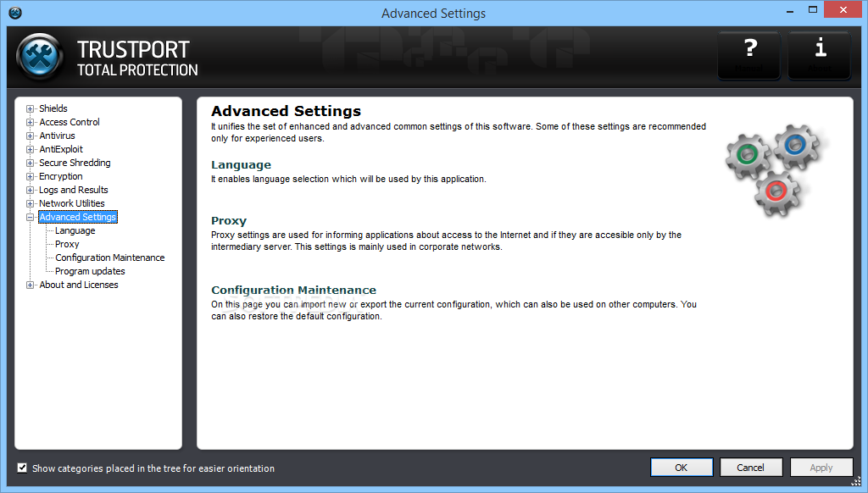Screen dimensions: 868x493
Task: Open the Proxy heading link
Action: tap(229, 221)
